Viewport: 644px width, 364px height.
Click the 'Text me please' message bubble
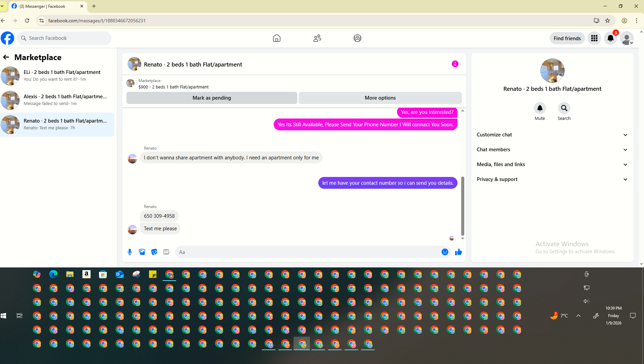160,229
